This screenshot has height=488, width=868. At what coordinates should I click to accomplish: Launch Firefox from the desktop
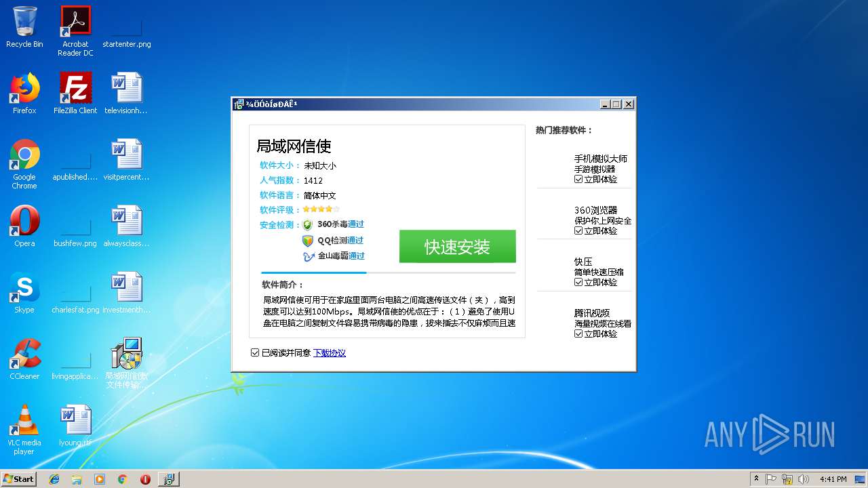(x=24, y=94)
